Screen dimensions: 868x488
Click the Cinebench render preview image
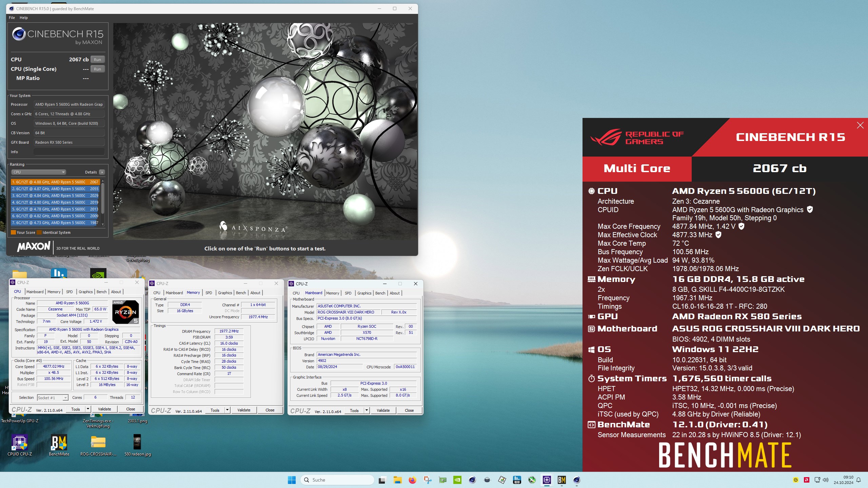tap(265, 131)
